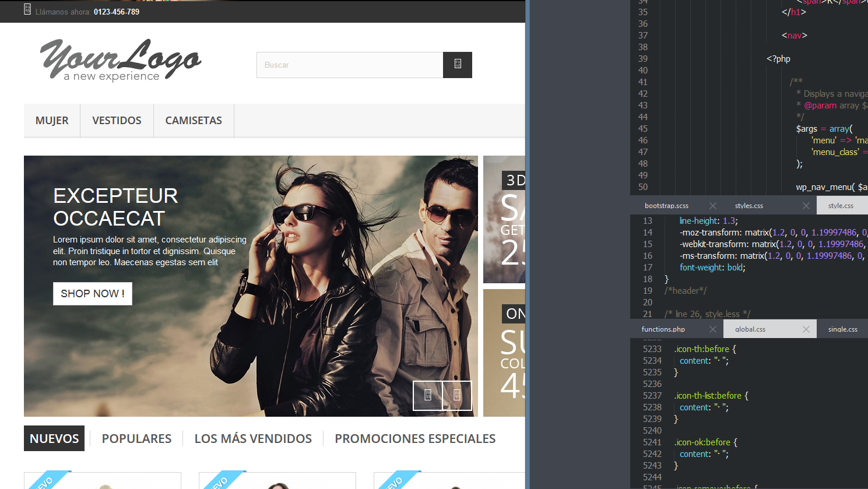Click the .icon-ok:before selector line
The image size is (868, 489).
(706, 442)
